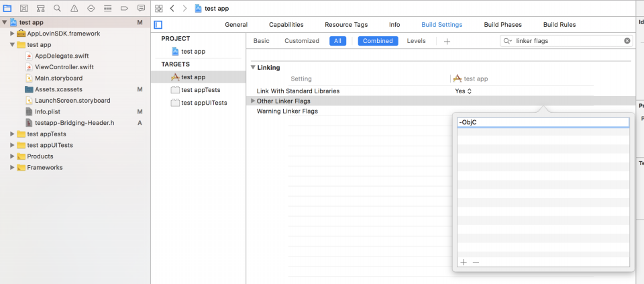The width and height of the screenshot is (644, 284).
Task: Expand the Products folder
Action: coord(12,156)
